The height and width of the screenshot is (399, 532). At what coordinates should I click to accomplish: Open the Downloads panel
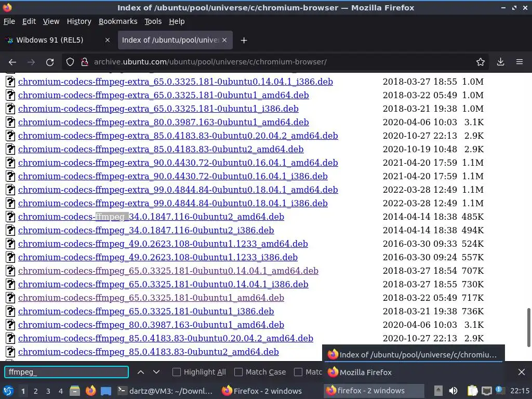coord(500,62)
